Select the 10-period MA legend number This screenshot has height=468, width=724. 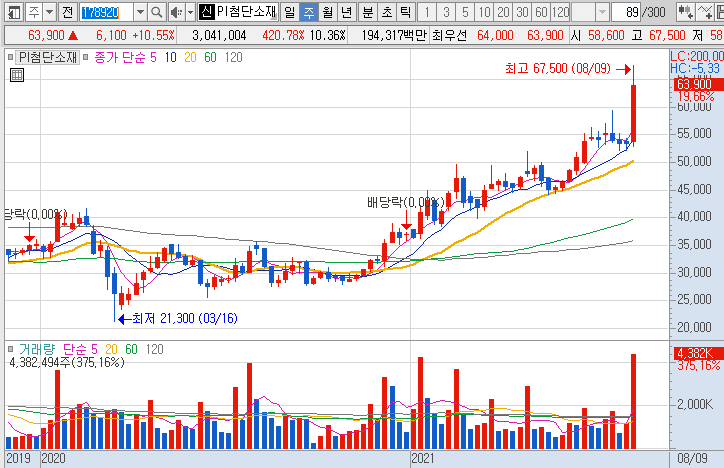click(171, 57)
